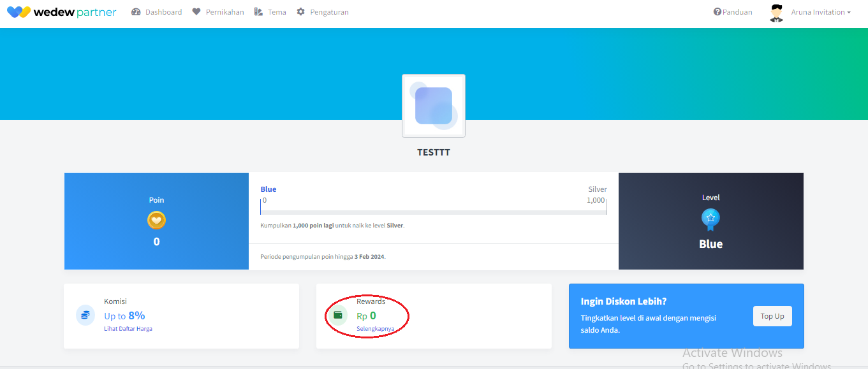The image size is (868, 369).
Task: Expand the Aruna Invitation account dropdown
Action: [x=821, y=12]
